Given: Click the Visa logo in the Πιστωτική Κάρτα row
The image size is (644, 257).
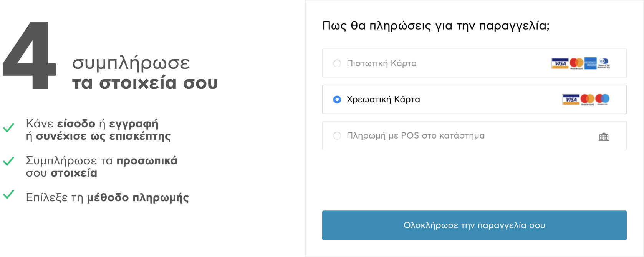Looking at the screenshot, I should click(560, 63).
